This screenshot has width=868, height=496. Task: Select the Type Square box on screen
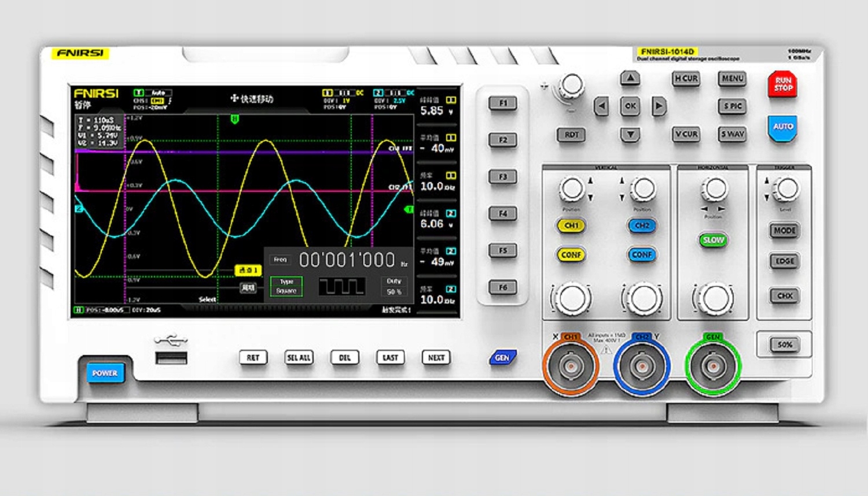coord(286,286)
